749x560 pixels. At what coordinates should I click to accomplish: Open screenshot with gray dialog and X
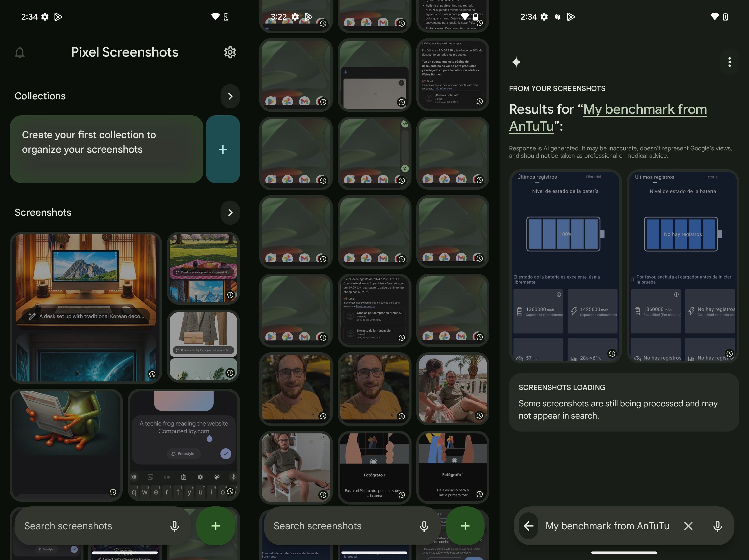pyautogui.click(x=374, y=74)
